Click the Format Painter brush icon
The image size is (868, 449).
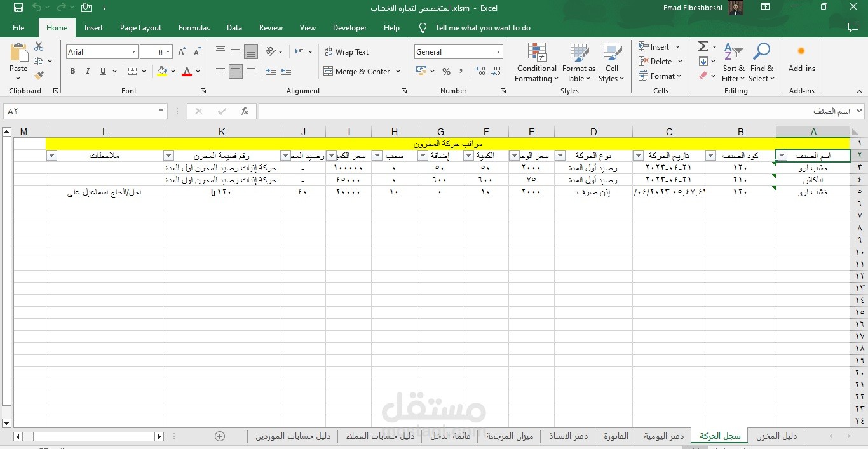(x=39, y=76)
